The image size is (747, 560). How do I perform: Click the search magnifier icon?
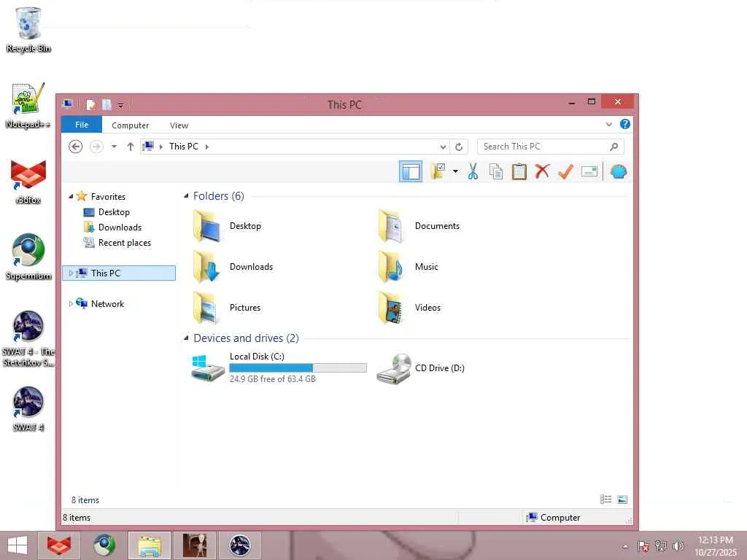tap(614, 147)
